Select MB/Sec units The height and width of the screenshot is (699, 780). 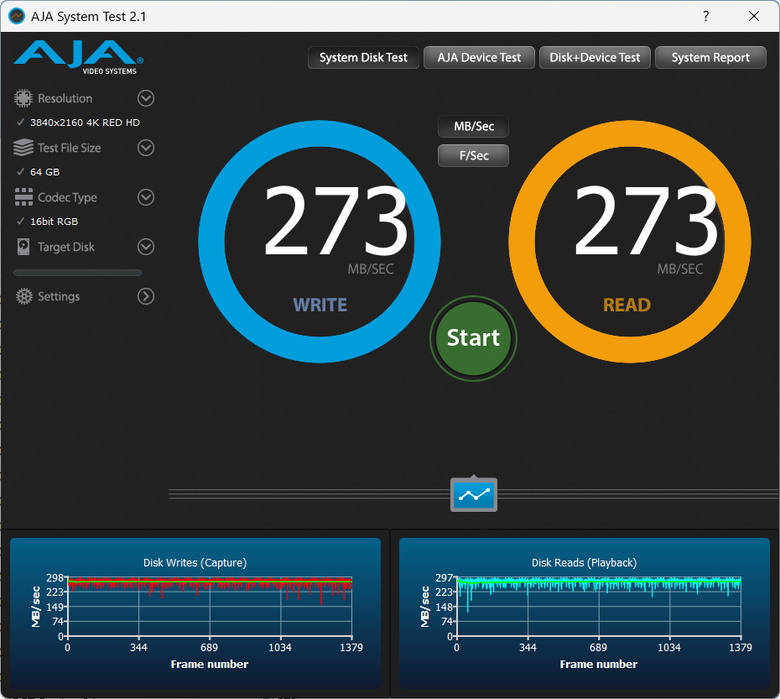coord(474,126)
